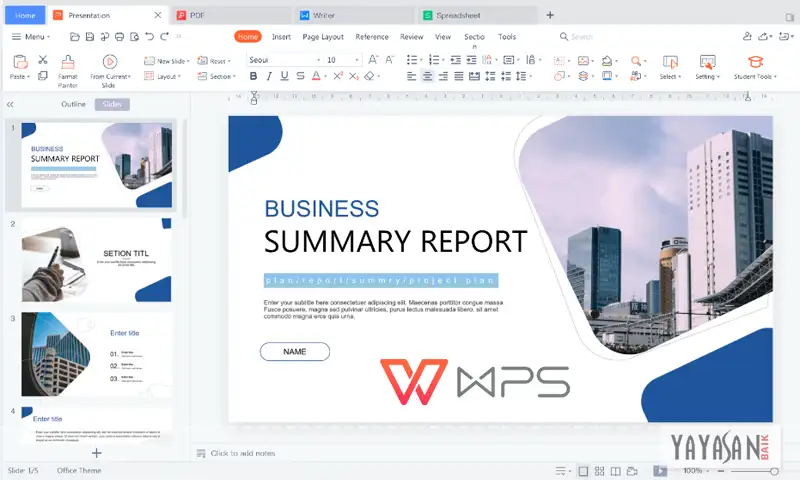Click the Save icon in quick toolbar
Screen dimensions: 800x480
(90, 37)
